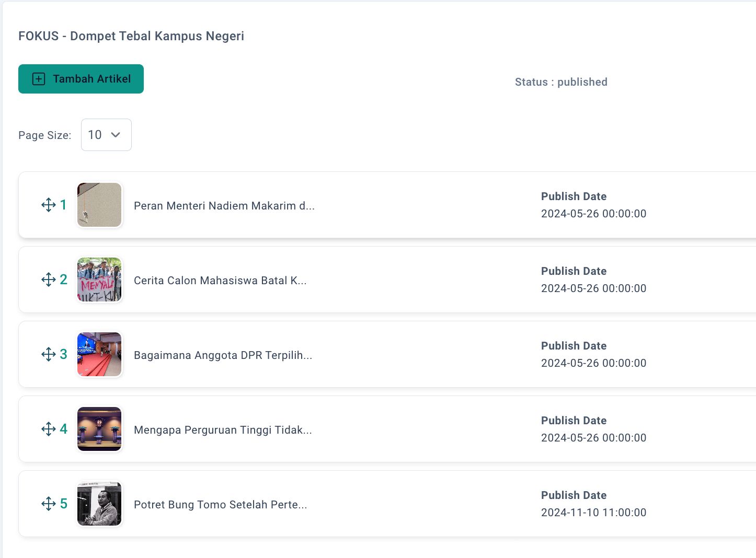Open the Peran Menteri Nadiem Makarim thumbnail
The height and width of the screenshot is (558, 756).
pos(99,205)
